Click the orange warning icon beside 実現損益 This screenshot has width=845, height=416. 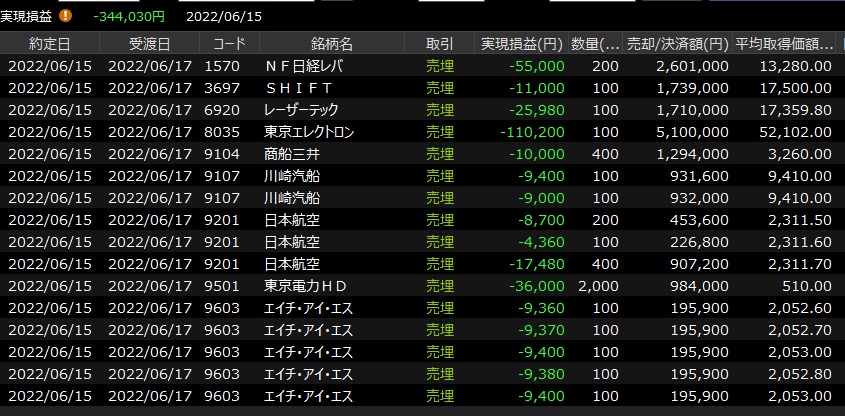tap(66, 16)
